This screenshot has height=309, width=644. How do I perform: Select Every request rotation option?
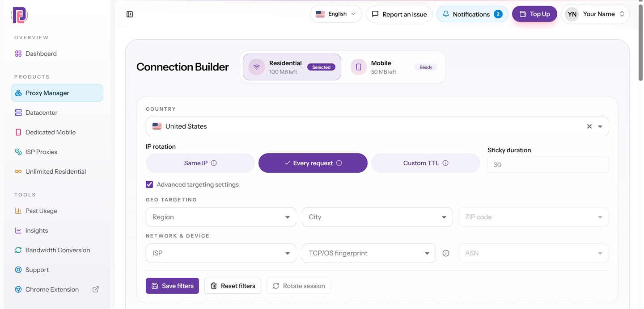click(313, 163)
